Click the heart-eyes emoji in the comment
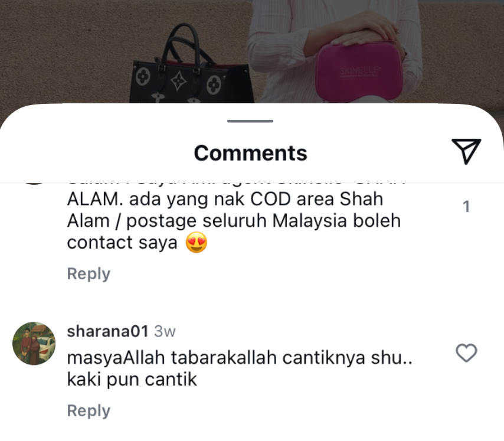Viewport: 504px width, 441px height. coord(197,242)
